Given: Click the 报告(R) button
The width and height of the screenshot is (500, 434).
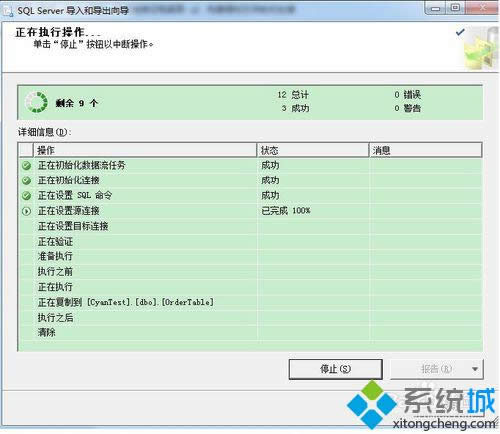Looking at the screenshot, I should click(429, 369).
